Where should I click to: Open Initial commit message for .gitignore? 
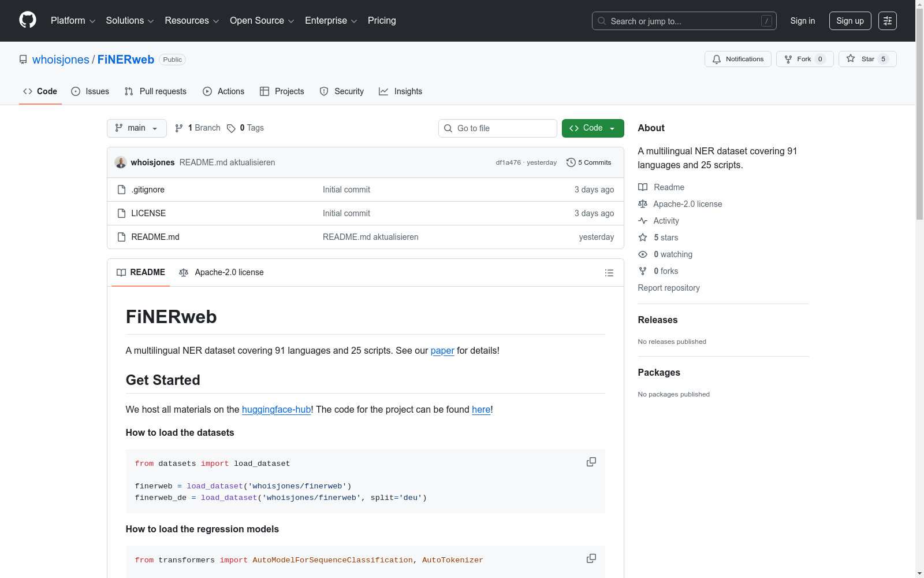346,190
